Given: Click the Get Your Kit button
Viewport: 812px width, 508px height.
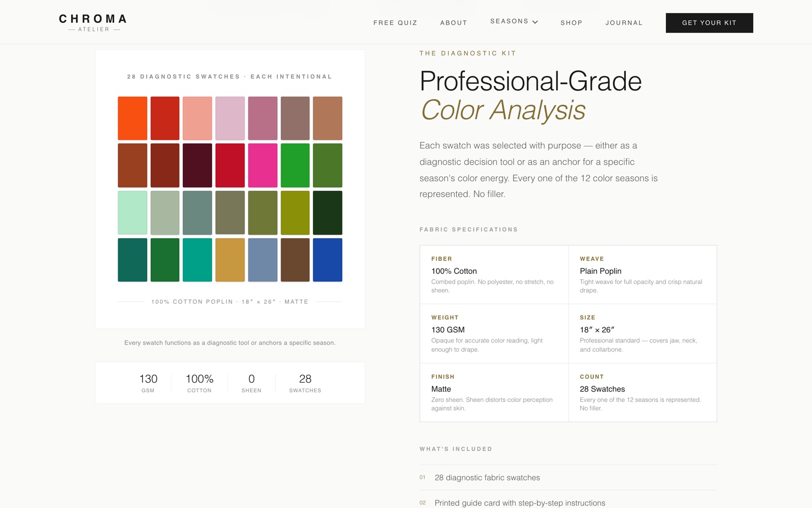Looking at the screenshot, I should pyautogui.click(x=709, y=23).
